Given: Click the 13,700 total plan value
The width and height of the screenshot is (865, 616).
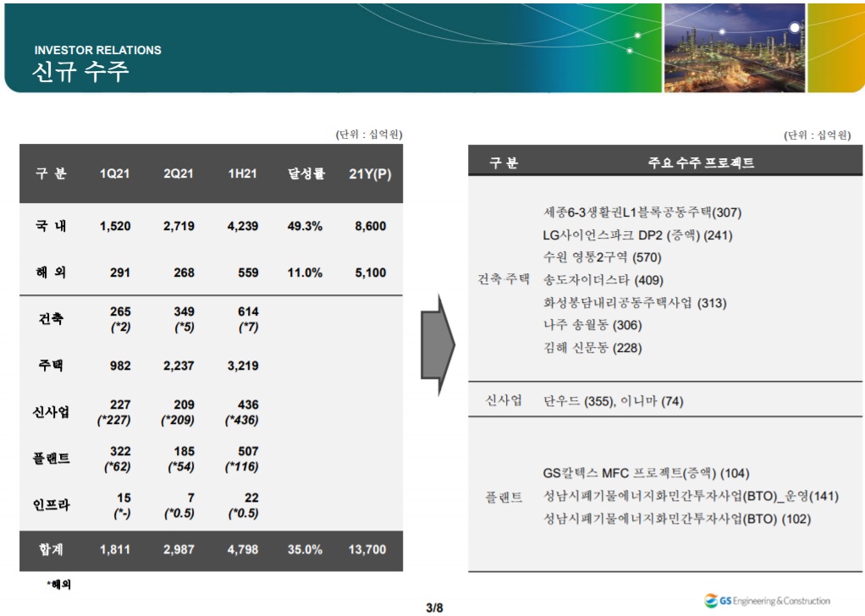Looking at the screenshot, I should point(367,550).
